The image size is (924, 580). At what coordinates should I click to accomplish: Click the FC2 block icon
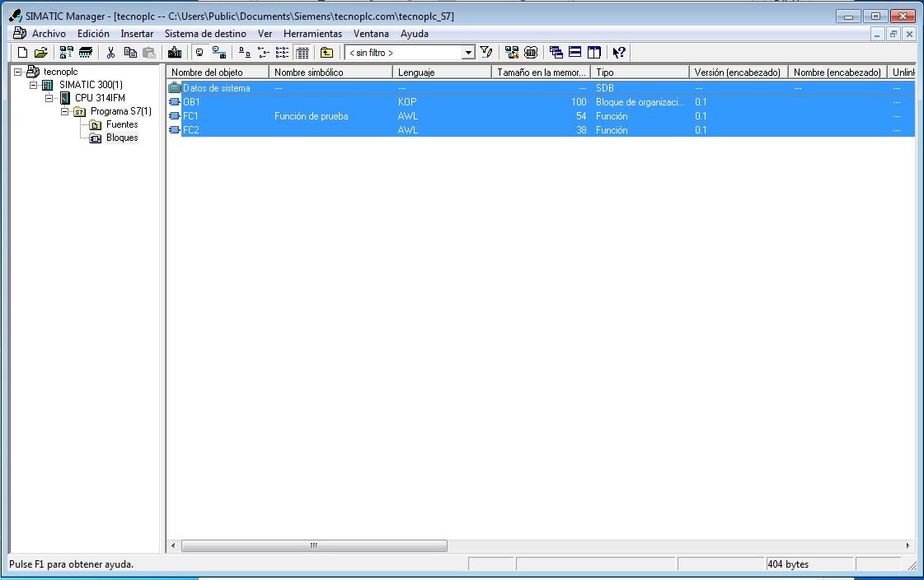point(175,130)
